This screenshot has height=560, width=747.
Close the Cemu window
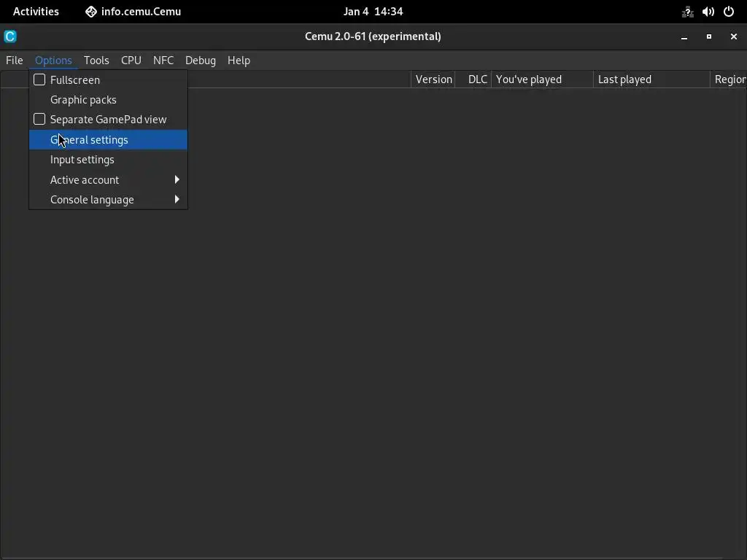[734, 36]
